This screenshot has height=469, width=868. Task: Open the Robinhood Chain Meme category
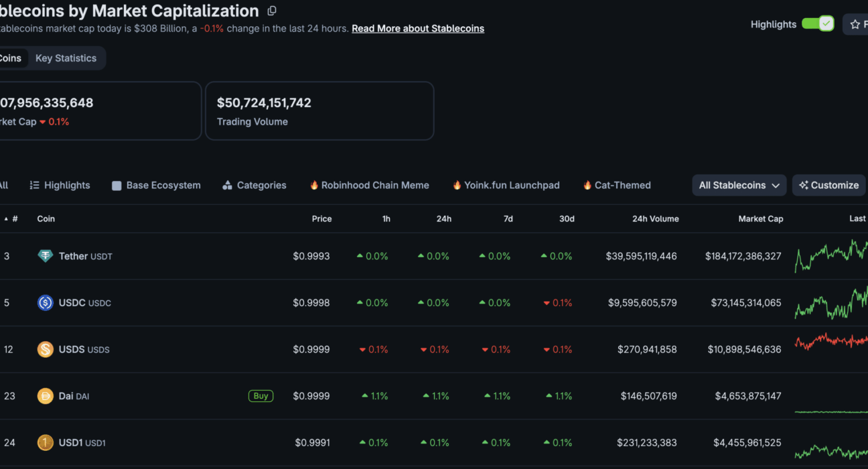pyautogui.click(x=369, y=186)
